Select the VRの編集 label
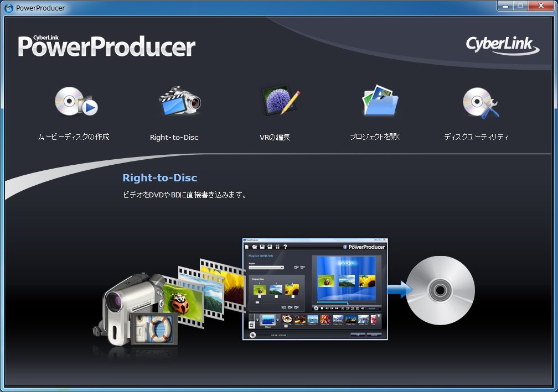558x392 pixels. 275,137
